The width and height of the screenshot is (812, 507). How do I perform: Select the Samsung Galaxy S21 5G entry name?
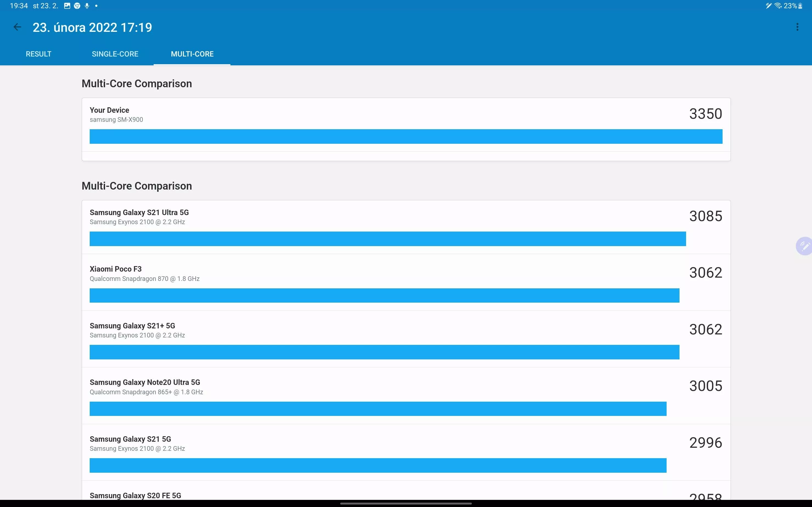click(x=130, y=439)
